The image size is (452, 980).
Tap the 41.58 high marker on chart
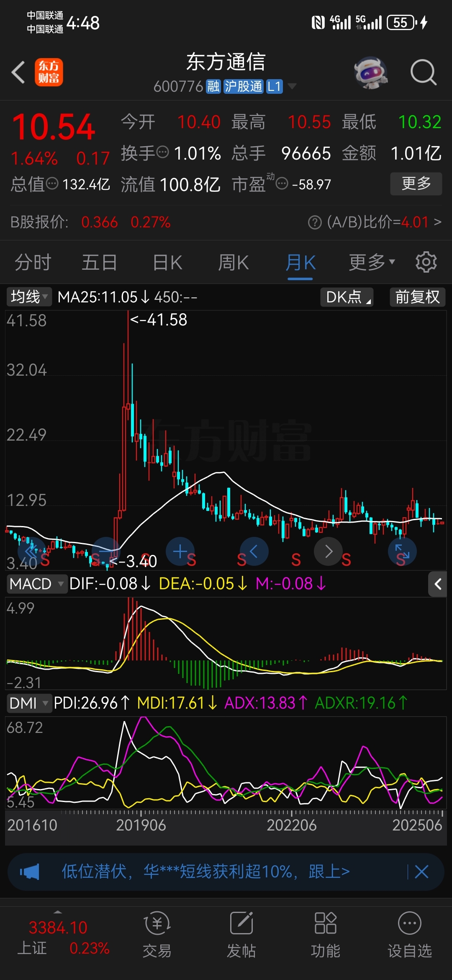159,320
